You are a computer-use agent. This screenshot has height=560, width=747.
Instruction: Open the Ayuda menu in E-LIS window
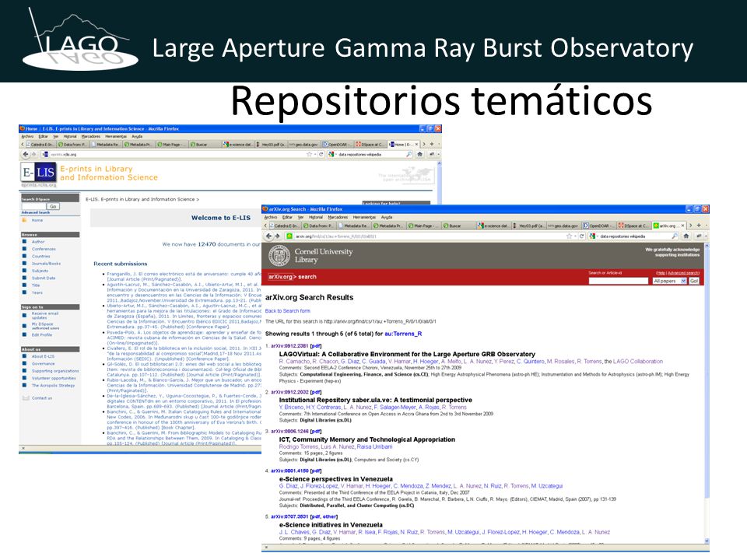pos(137,136)
